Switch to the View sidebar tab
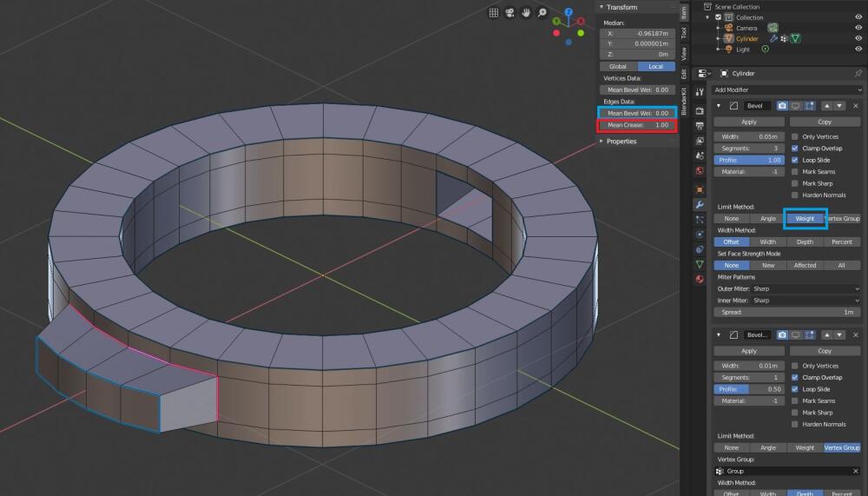Viewport: 868px width, 496px height. (x=684, y=54)
